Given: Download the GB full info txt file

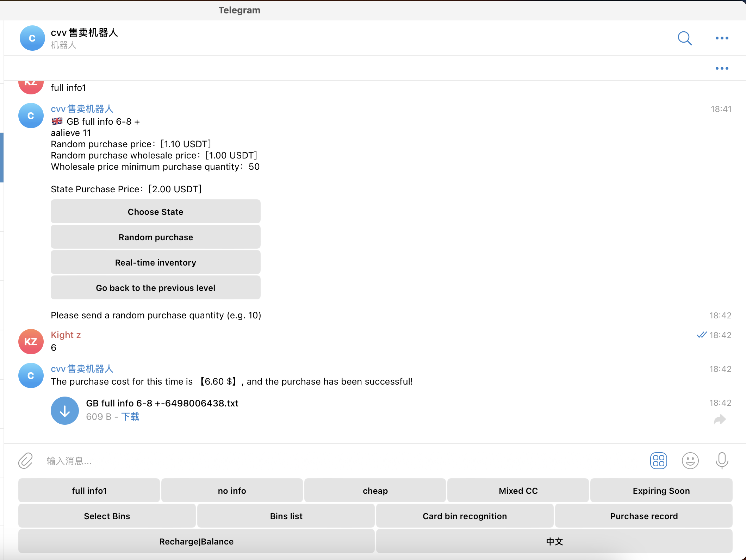Looking at the screenshot, I should 65,411.
